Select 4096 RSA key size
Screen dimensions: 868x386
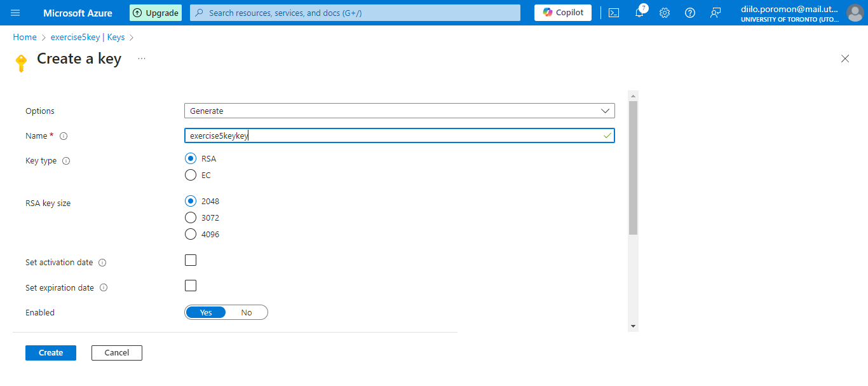click(x=190, y=234)
